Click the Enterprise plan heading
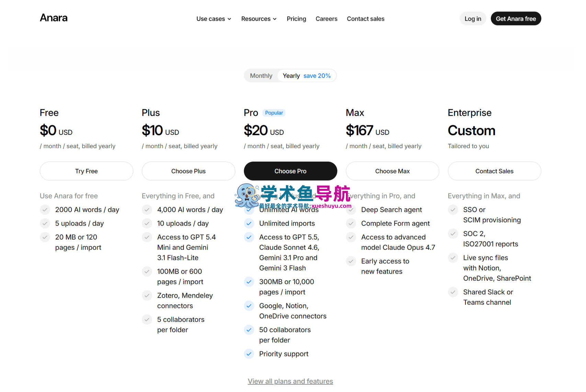 point(470,113)
